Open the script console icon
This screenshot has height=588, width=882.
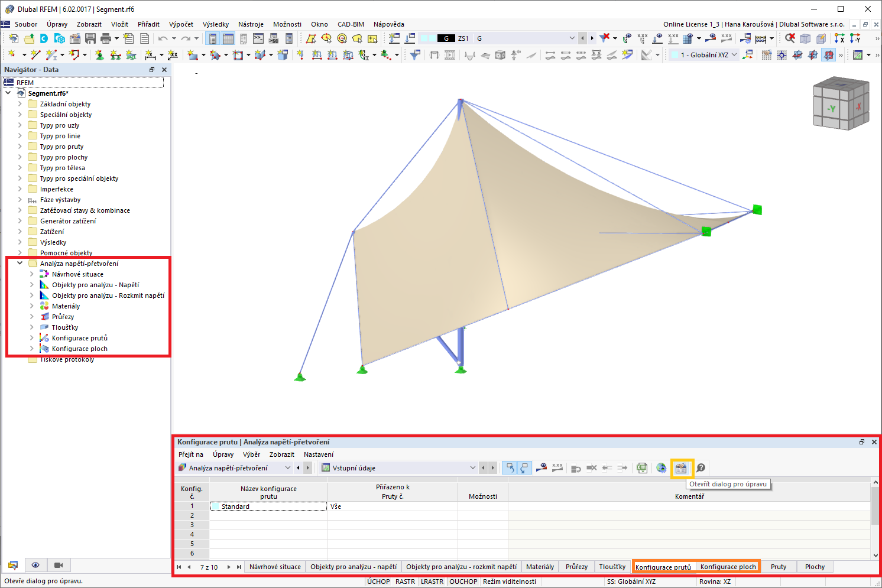click(x=258, y=38)
